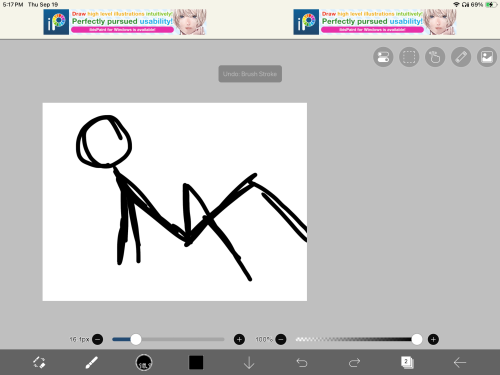Screen dimensions: 500x375
Task: Open the brush settings circle
Action: [x=144, y=362]
